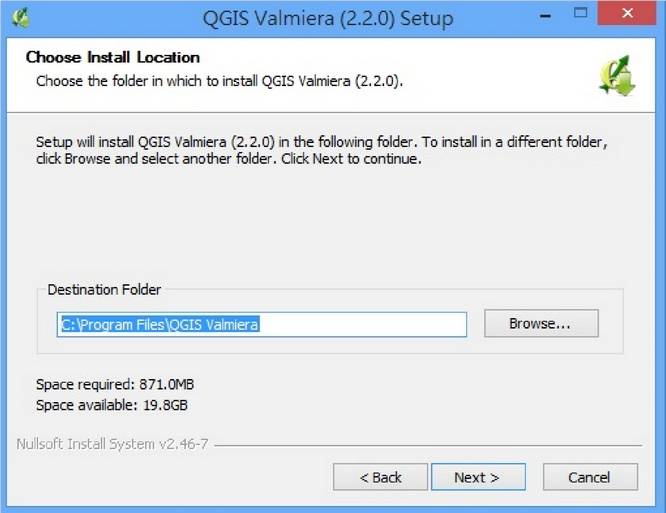Click empty space inside the destination path field
Viewport: 666px width, 513px height.
(x=363, y=325)
